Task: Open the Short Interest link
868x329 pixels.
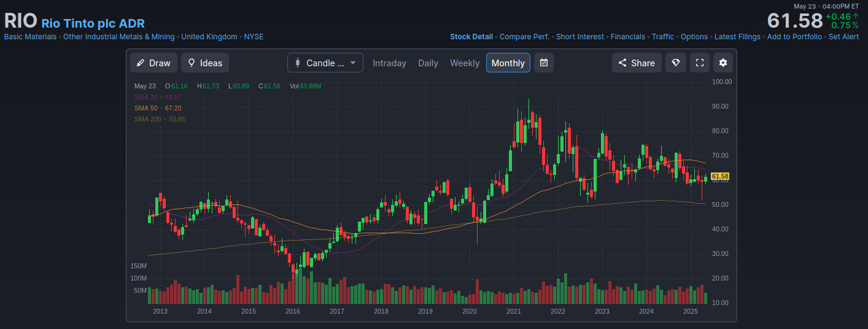Action: [x=579, y=37]
